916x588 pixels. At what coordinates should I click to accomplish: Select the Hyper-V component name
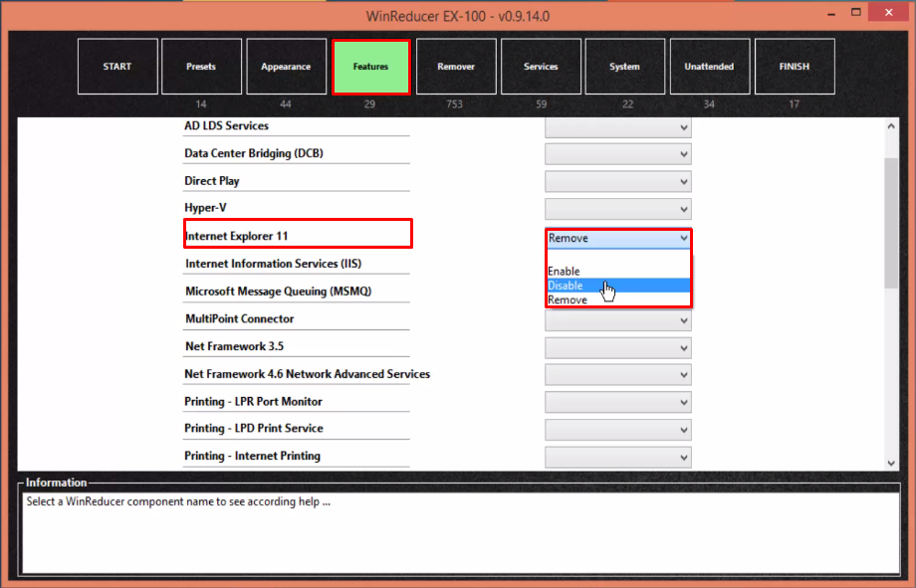point(206,208)
